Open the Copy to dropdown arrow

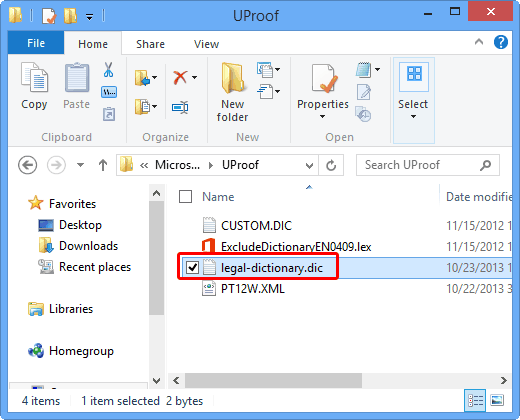(x=155, y=107)
